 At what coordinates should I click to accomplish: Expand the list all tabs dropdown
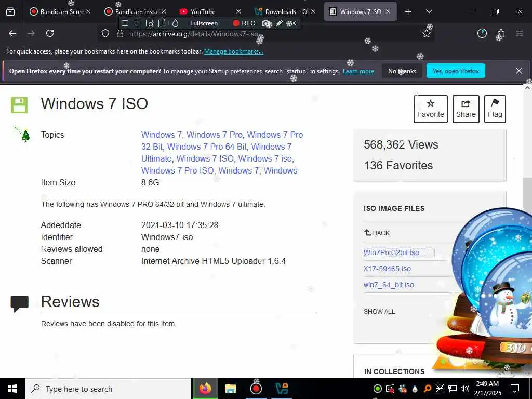pyautogui.click(x=429, y=11)
